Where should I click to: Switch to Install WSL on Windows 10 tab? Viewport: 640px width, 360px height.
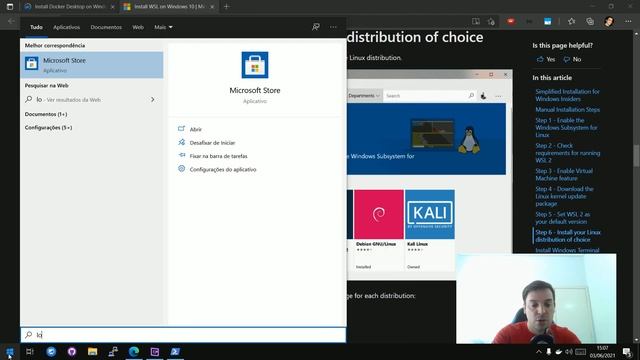(169, 7)
